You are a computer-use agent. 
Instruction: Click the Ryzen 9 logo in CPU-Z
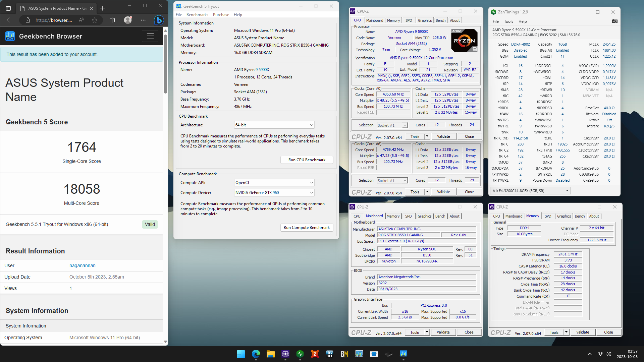pyautogui.click(x=464, y=41)
